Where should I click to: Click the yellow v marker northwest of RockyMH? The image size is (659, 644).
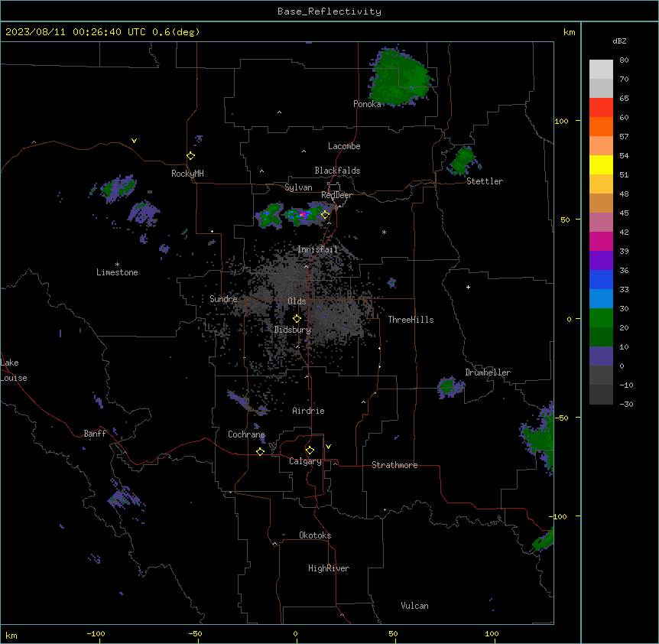[134, 141]
